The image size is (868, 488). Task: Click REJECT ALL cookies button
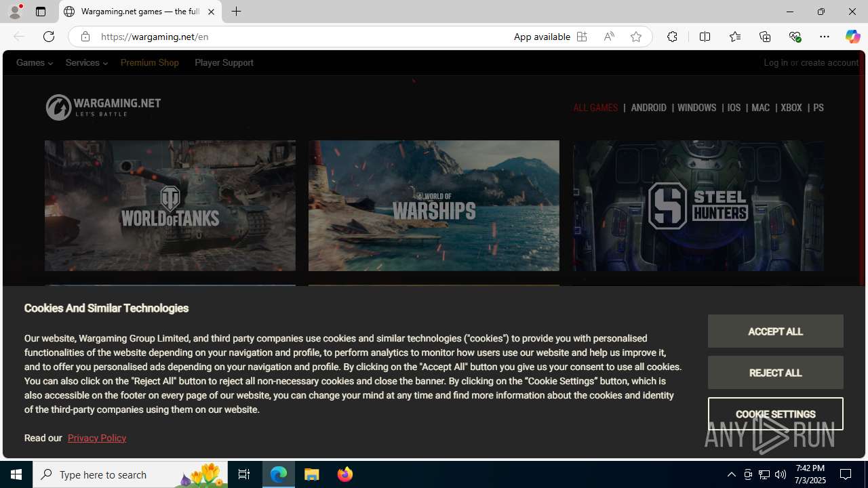click(x=776, y=373)
